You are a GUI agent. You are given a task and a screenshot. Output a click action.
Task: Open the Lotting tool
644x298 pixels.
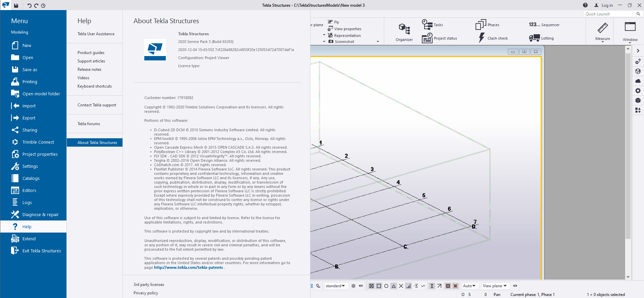tap(541, 38)
